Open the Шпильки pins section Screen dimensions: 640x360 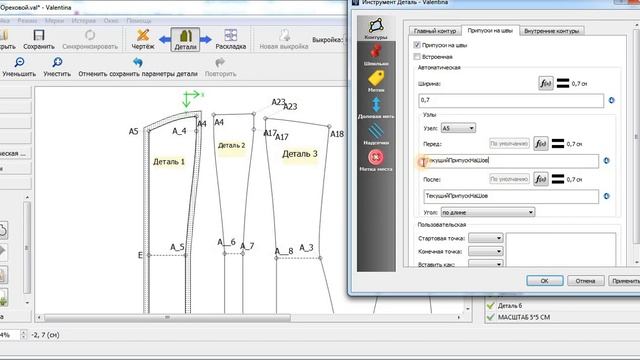click(x=376, y=55)
